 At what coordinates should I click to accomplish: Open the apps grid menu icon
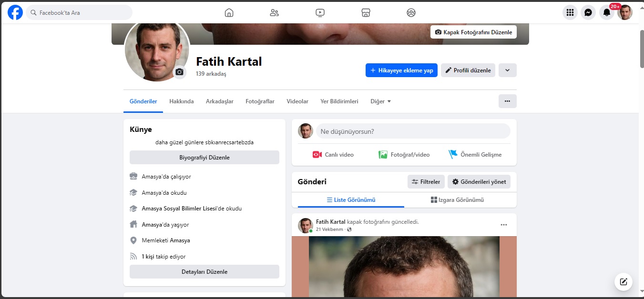tap(570, 12)
